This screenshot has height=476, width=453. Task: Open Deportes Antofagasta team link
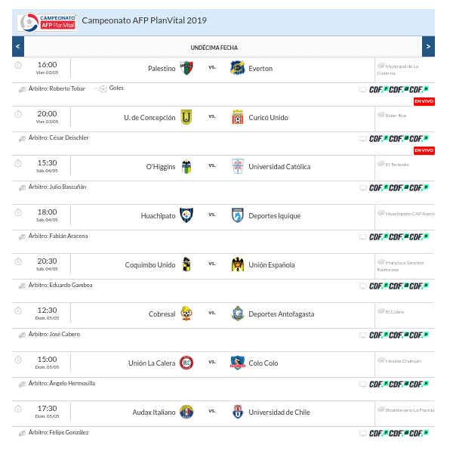point(282,314)
